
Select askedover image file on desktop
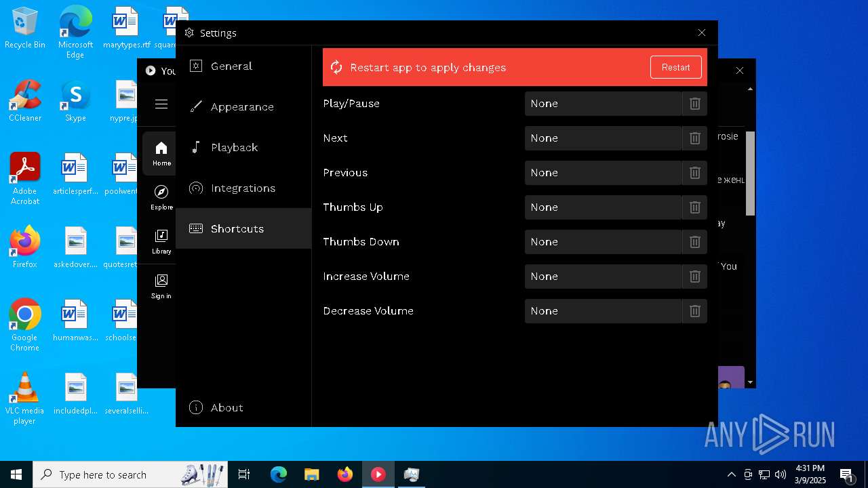(75, 247)
